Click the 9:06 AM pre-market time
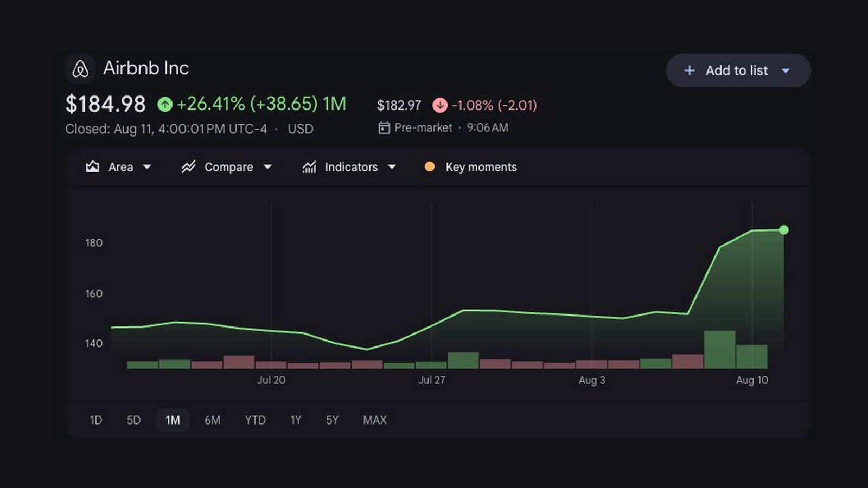Image resolution: width=868 pixels, height=488 pixels. click(x=488, y=128)
